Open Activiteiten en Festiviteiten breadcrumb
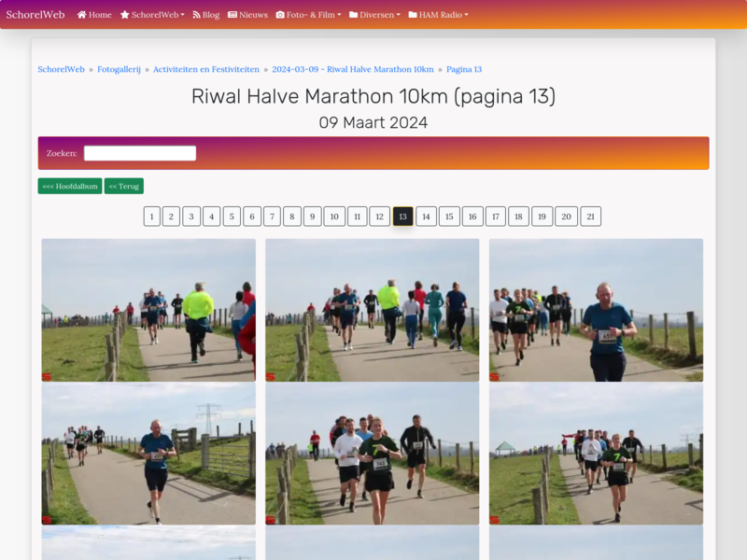Screen dimensions: 747x560 tap(206, 69)
